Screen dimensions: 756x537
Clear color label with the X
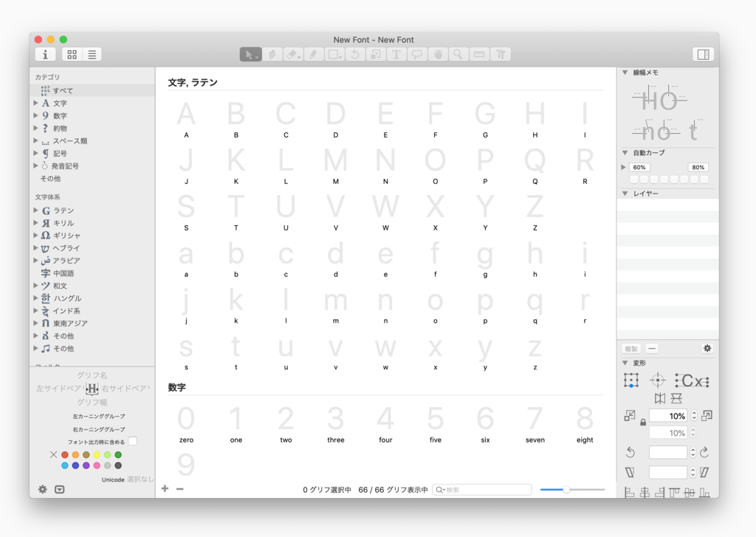53,454
